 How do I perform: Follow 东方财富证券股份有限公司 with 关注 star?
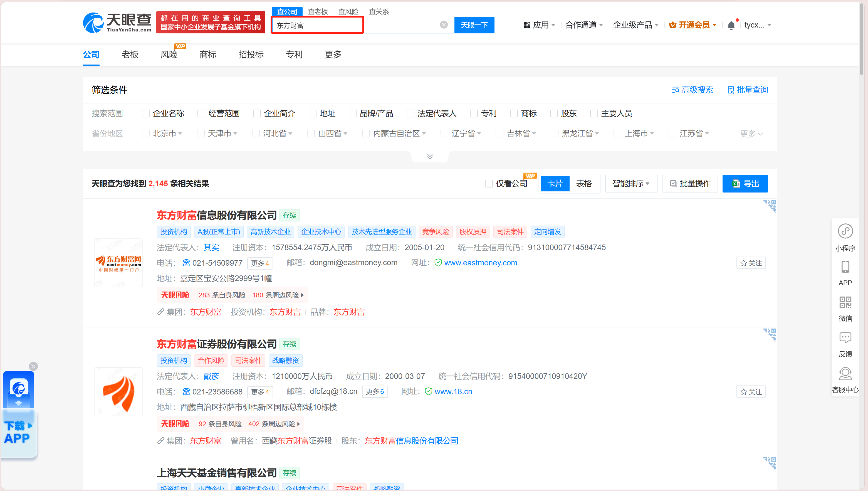(751, 392)
